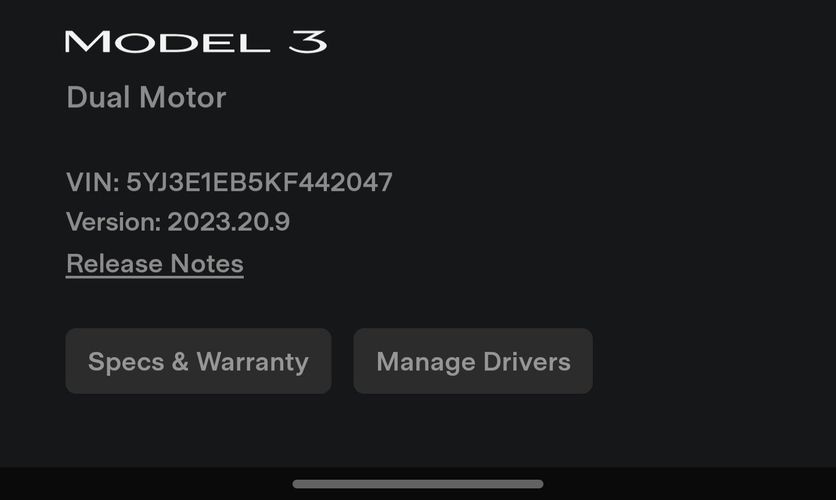This screenshot has width=836, height=500.
Task: Open Specs & Warranty
Action: point(198,361)
